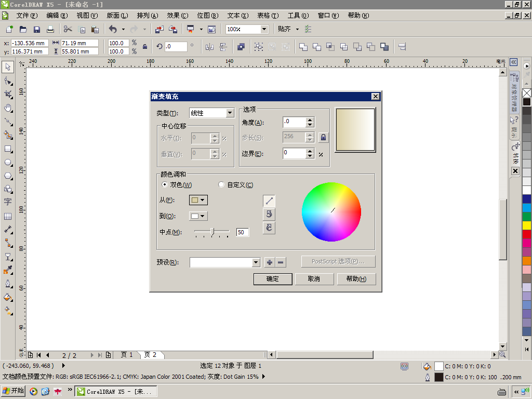Viewport: 532px width, 399px height.
Task: Click the red swatch in color palette
Action: [x=527, y=234]
